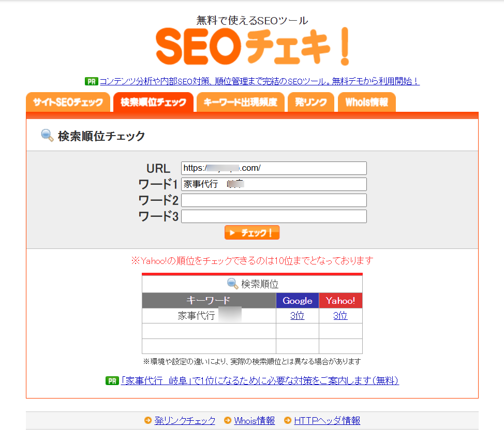Open the 発リンクチェック footer link
Image resolution: width=504 pixels, height=442 pixels.
[x=185, y=420]
